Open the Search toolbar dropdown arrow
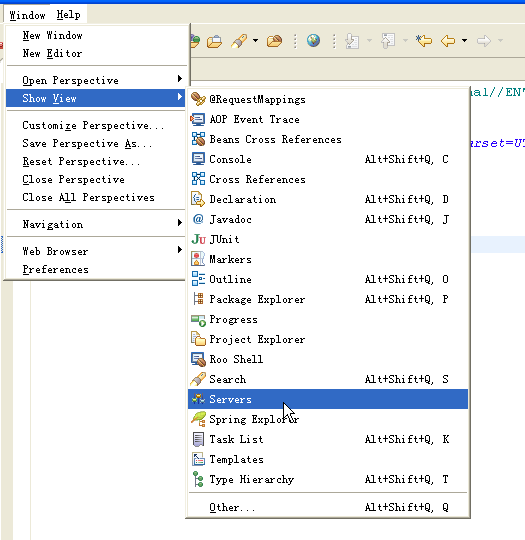 255,41
